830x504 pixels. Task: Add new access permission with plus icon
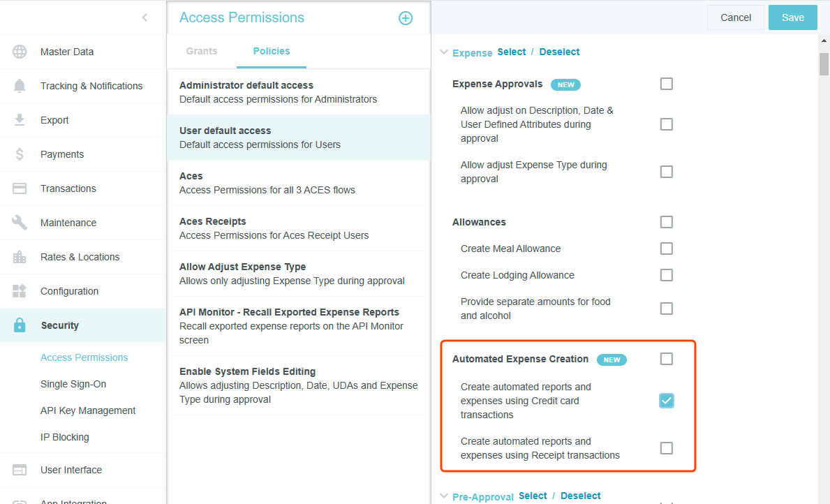click(406, 18)
